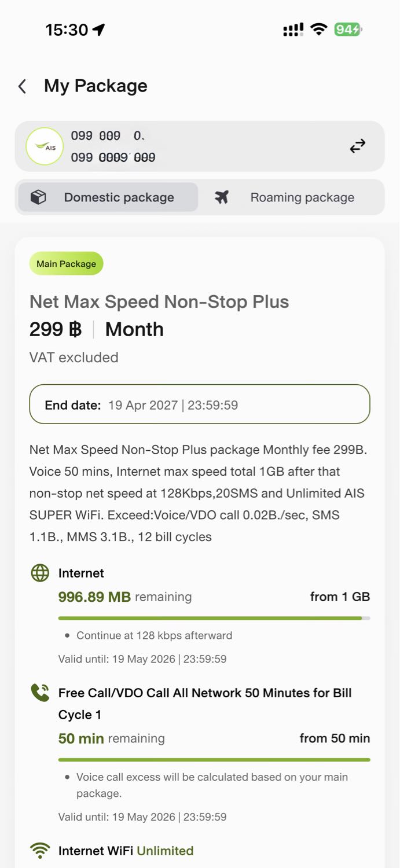Tap the battery indicator in status bar
This screenshot has width=400, height=868.
tap(347, 30)
